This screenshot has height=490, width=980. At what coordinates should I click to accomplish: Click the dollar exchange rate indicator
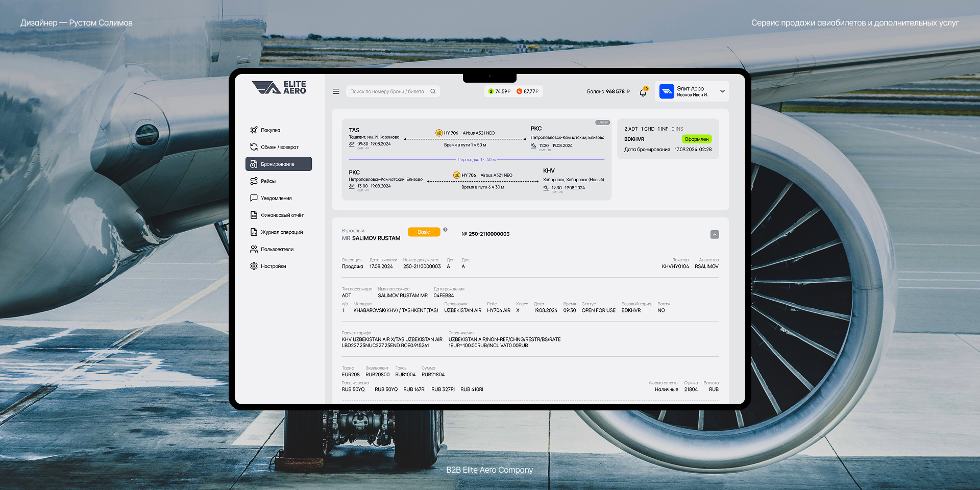click(x=499, y=91)
